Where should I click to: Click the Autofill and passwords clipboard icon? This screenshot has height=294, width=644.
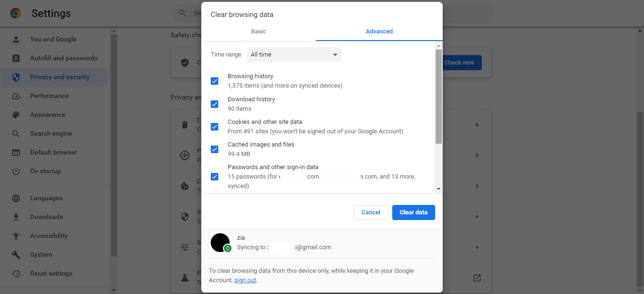(16, 58)
